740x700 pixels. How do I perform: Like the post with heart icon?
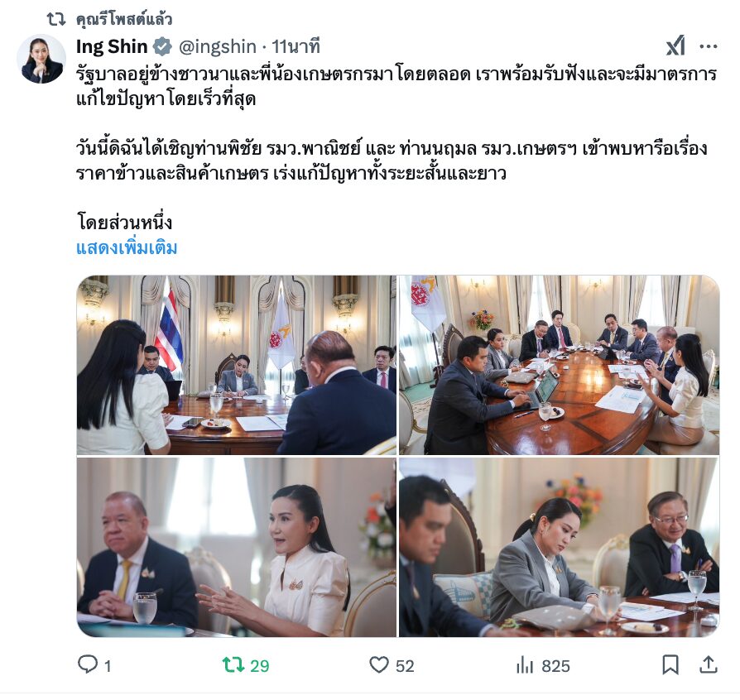tap(378, 665)
